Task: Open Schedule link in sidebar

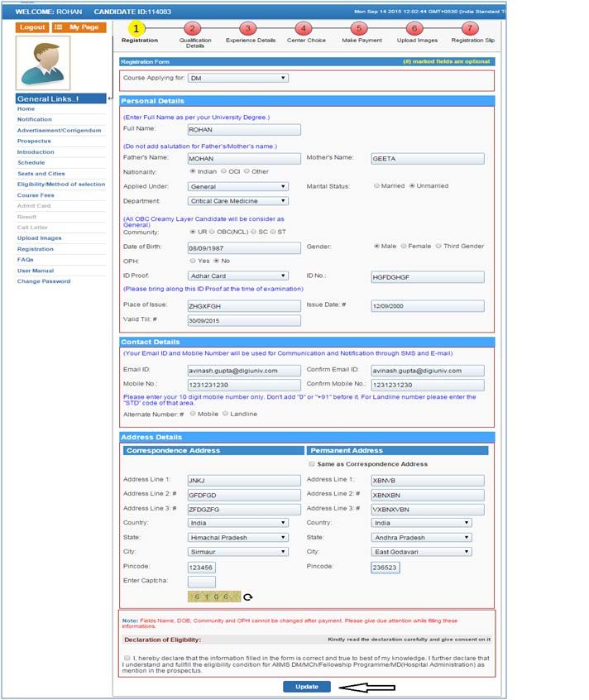Action: [31, 163]
